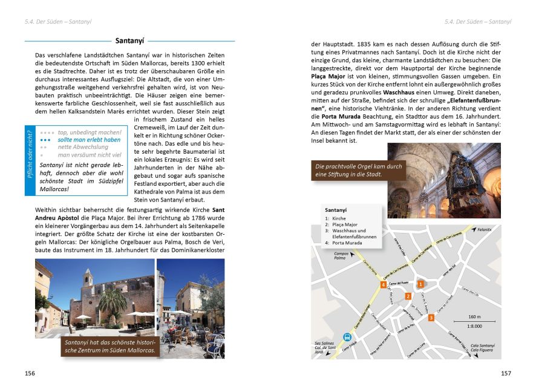Image resolution: width=536 pixels, height=392 pixels.
Task: Click the blue bus station icon on the map
Action: click(x=347, y=336)
